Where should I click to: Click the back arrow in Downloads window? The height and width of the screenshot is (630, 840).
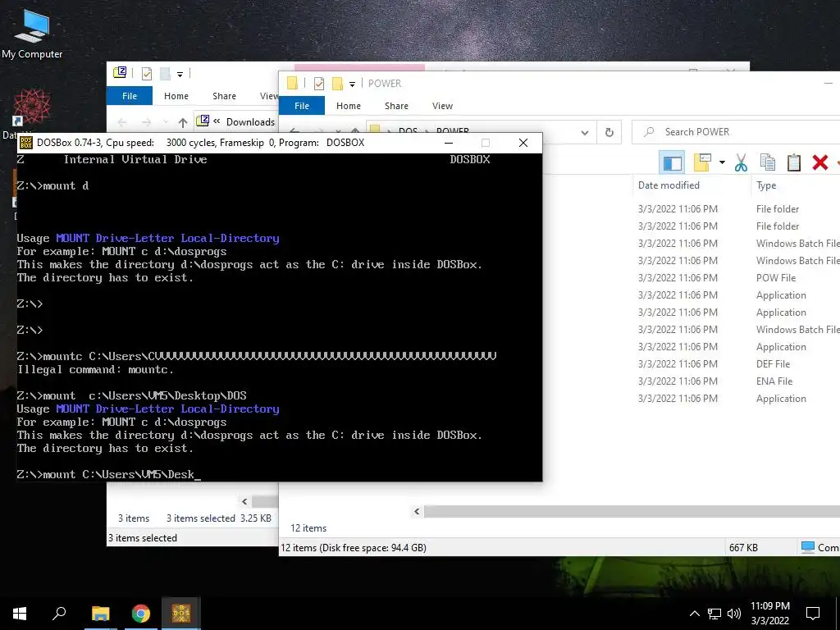coord(122,122)
